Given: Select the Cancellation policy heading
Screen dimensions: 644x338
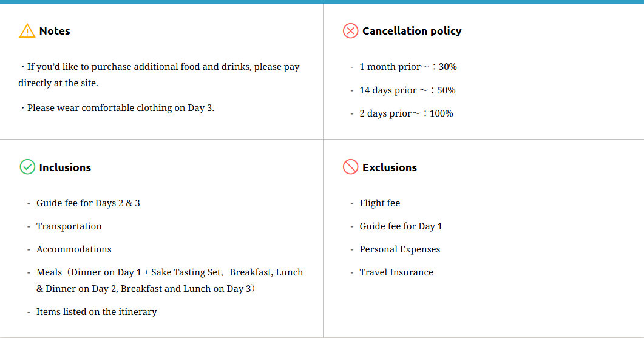Looking at the screenshot, I should (x=412, y=31).
